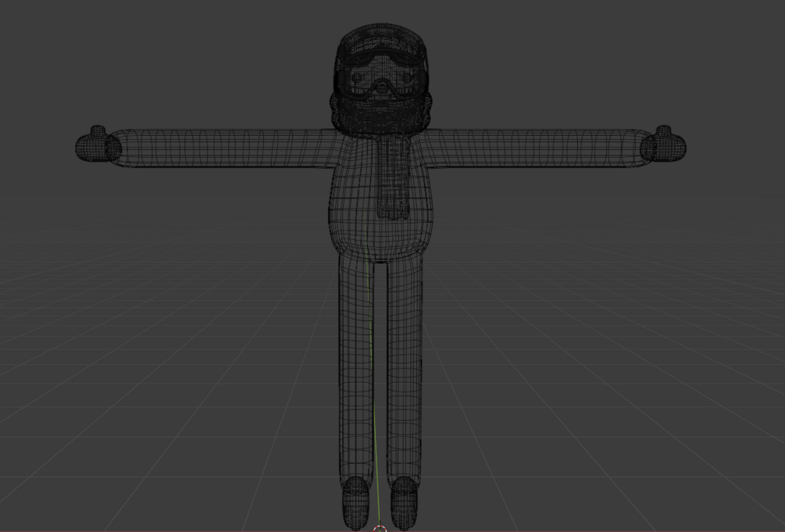Click the green Y axis line between legs
The image size is (785, 532).
(373, 371)
